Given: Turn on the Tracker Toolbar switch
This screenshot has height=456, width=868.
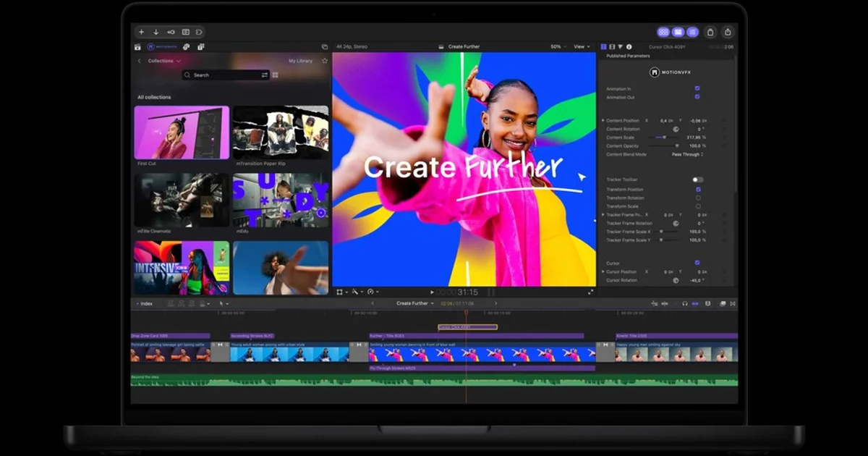Looking at the screenshot, I should 697,180.
